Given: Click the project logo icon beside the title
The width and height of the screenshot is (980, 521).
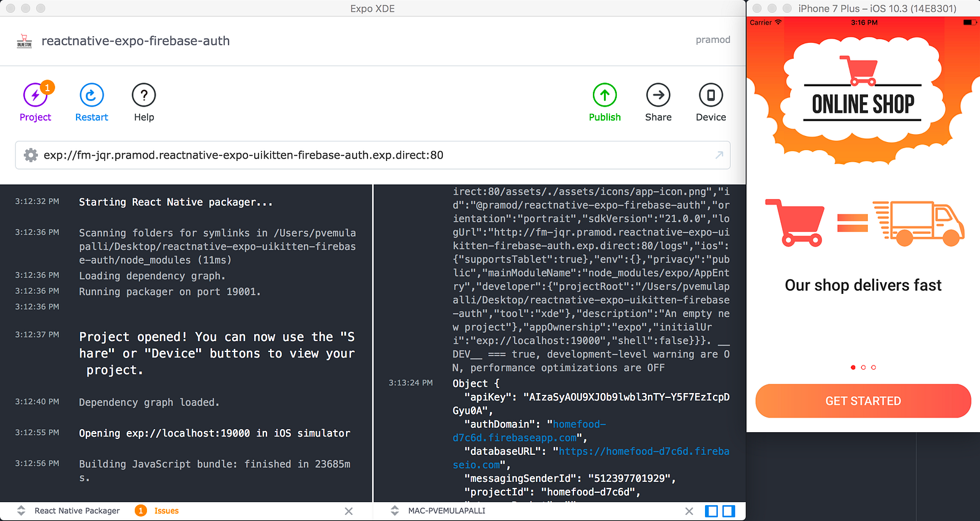Looking at the screenshot, I should click(x=24, y=41).
